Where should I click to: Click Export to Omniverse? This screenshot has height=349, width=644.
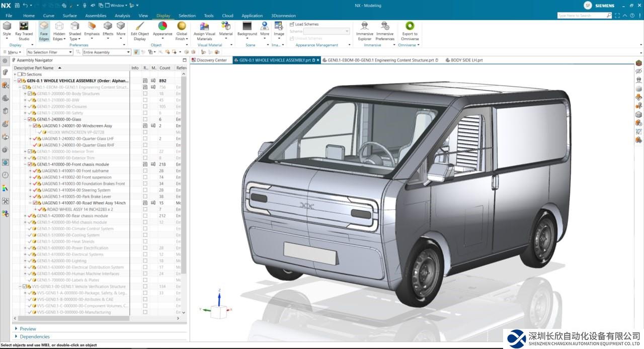[410, 31]
